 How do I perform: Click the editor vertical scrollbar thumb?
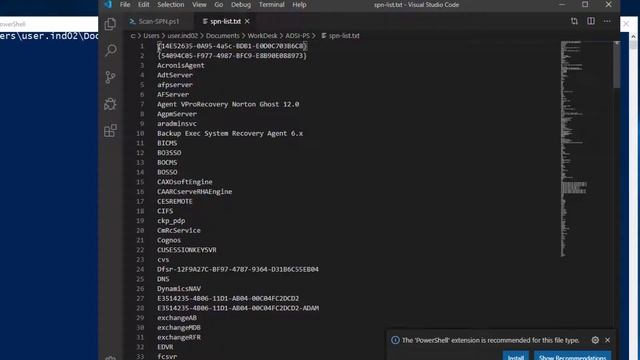[x=616, y=64]
